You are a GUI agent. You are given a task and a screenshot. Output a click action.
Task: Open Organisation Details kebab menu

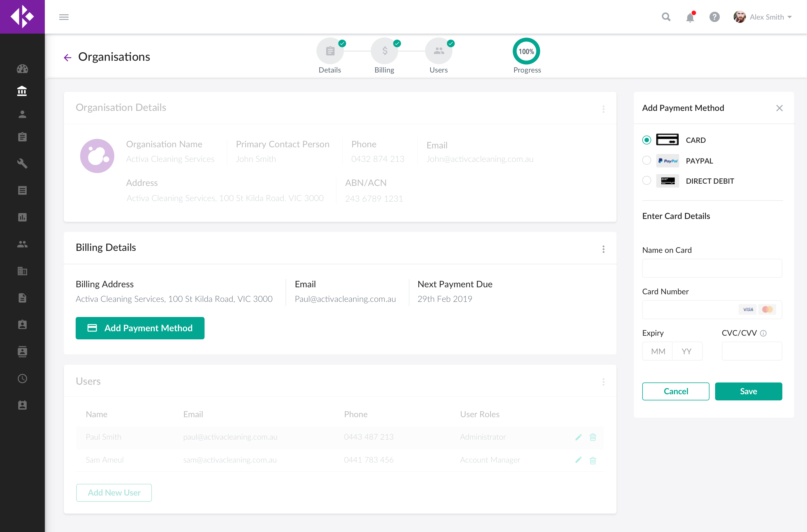click(x=603, y=109)
